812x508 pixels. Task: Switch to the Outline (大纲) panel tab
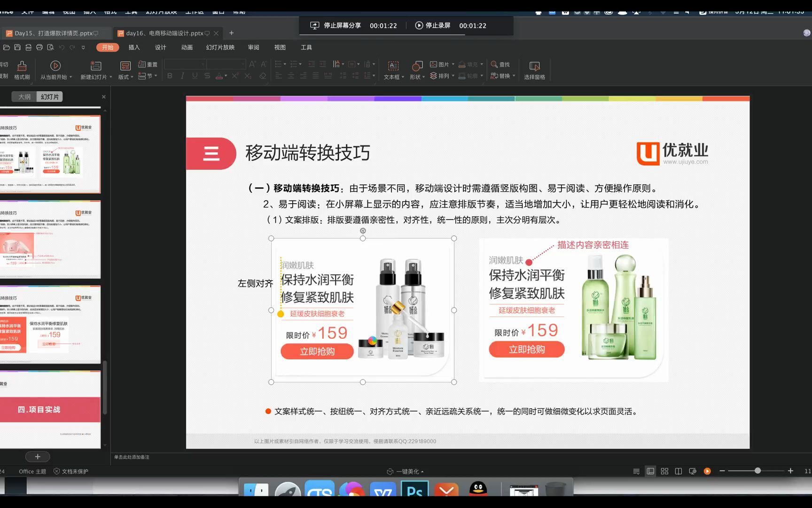tap(24, 97)
